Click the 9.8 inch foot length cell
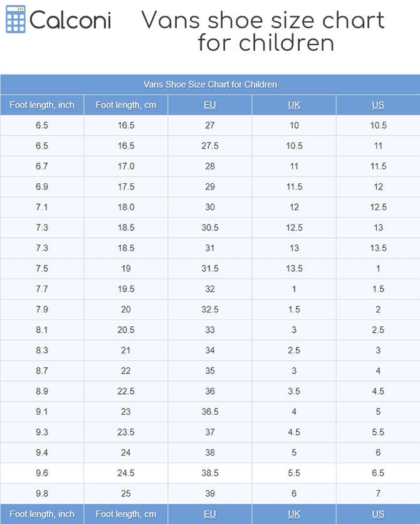The height and width of the screenshot is (524, 420). coord(42,493)
